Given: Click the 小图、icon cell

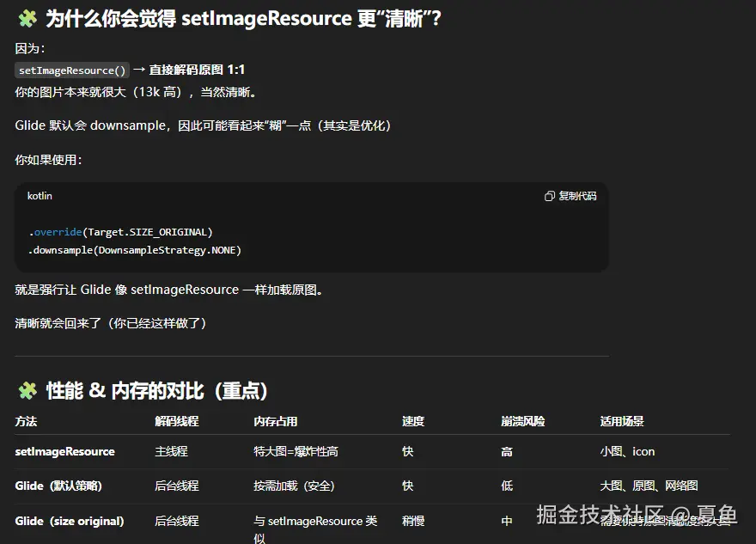Looking at the screenshot, I should [x=627, y=451].
